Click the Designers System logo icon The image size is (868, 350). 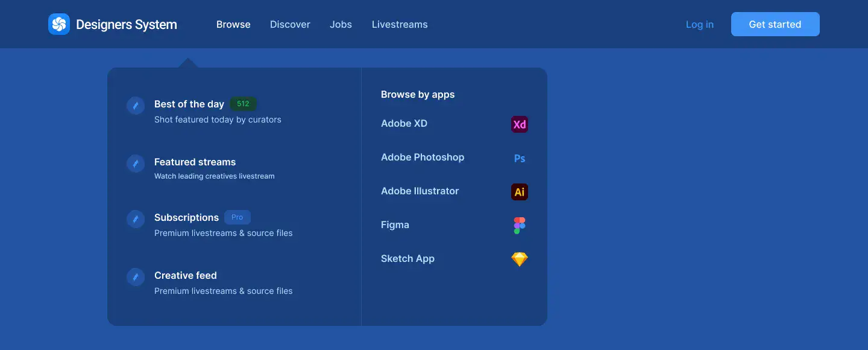[x=59, y=24]
